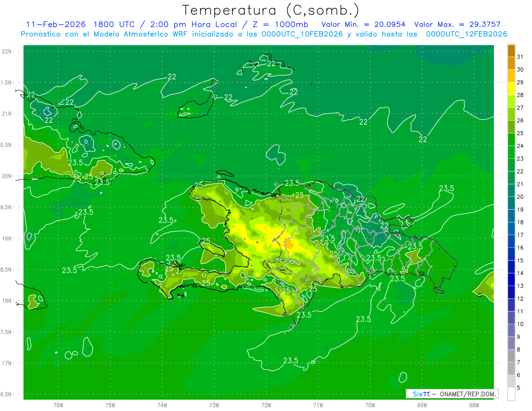Click the "Valor Max. = 29.3757" value
This screenshot has width=532, height=411.
457,24
